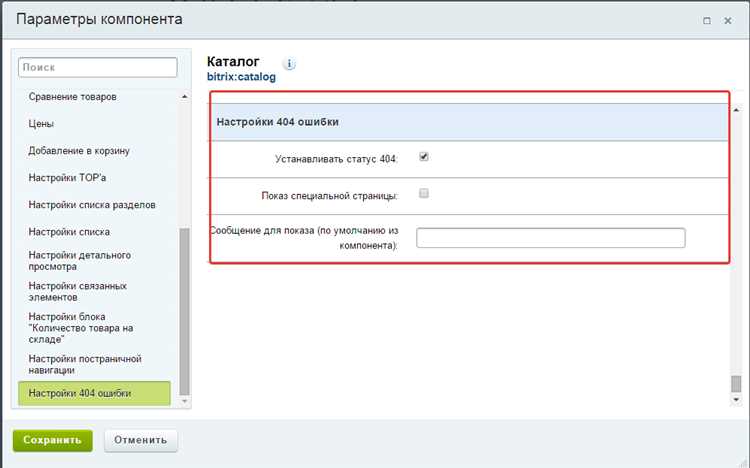Image resolution: width=750 pixels, height=468 pixels.
Task: Open Добавление в корзину settings
Action: click(79, 151)
